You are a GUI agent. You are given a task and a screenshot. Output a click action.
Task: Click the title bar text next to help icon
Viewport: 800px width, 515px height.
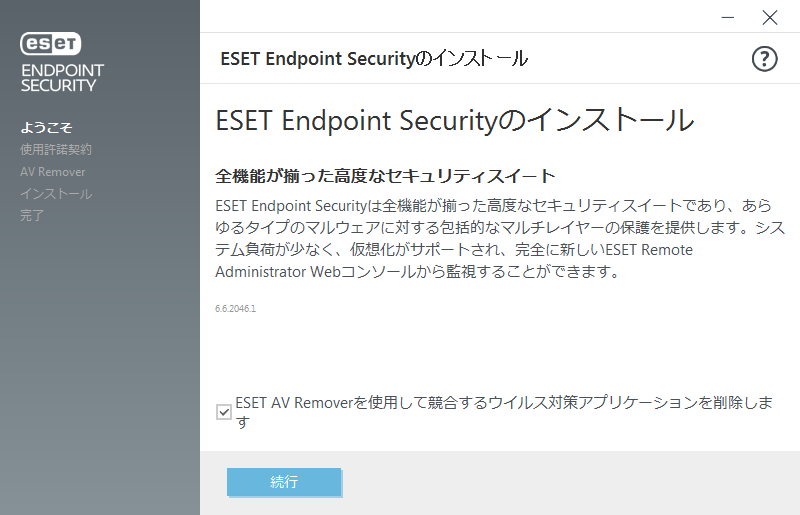point(374,59)
